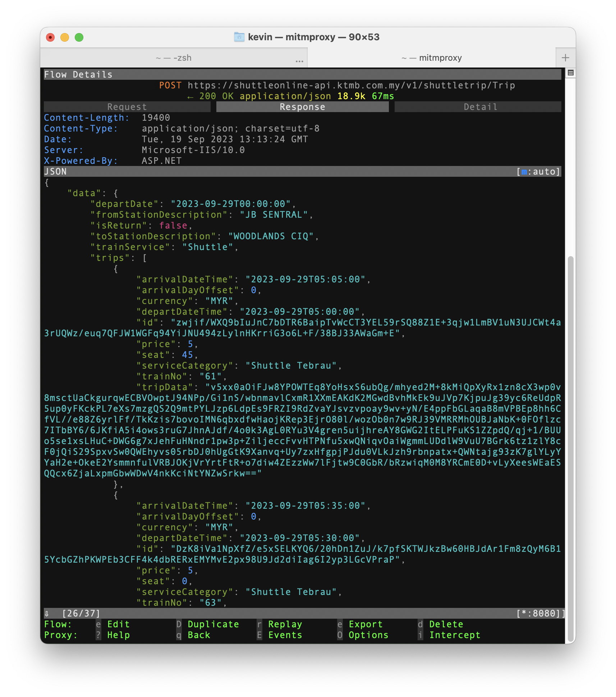Open the Request tab in Flow Details
The image size is (616, 697).
tap(127, 107)
